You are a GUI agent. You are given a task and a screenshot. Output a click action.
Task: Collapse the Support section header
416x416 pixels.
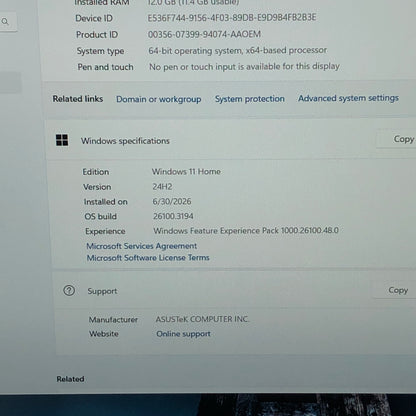tap(235, 290)
